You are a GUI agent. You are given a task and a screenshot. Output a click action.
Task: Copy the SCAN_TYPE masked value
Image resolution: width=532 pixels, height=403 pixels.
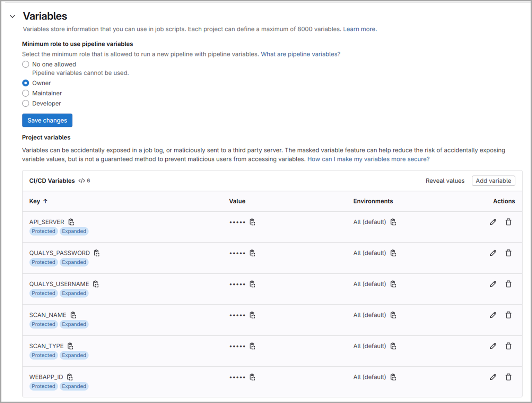(x=252, y=346)
